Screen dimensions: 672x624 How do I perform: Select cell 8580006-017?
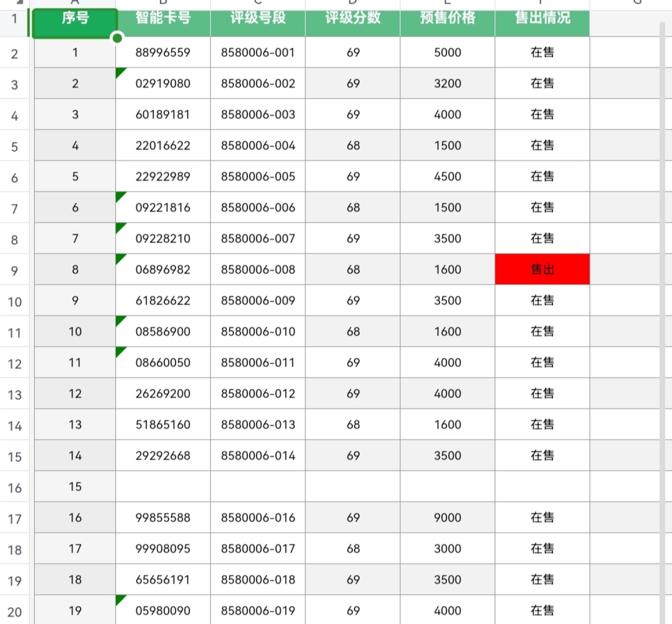(x=258, y=548)
